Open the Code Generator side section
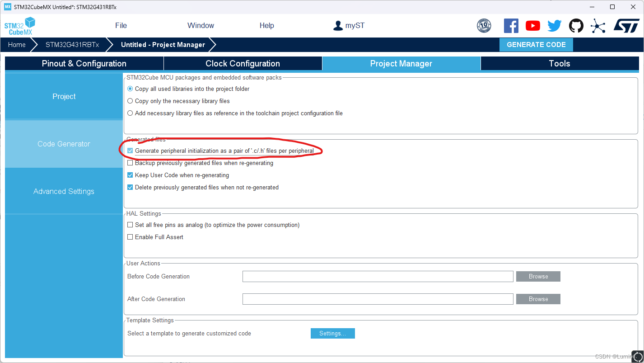 (x=64, y=144)
